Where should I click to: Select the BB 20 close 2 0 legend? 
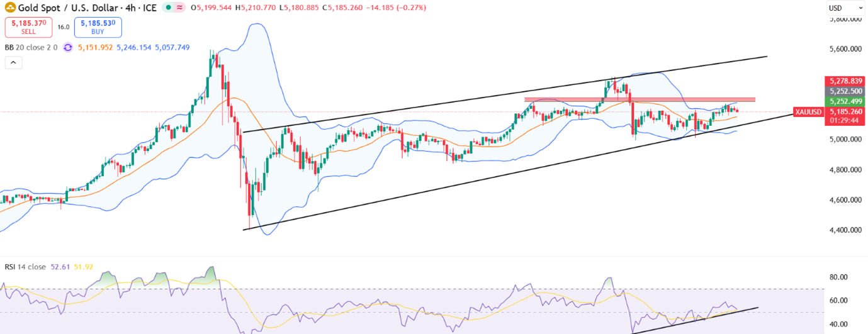(31, 47)
